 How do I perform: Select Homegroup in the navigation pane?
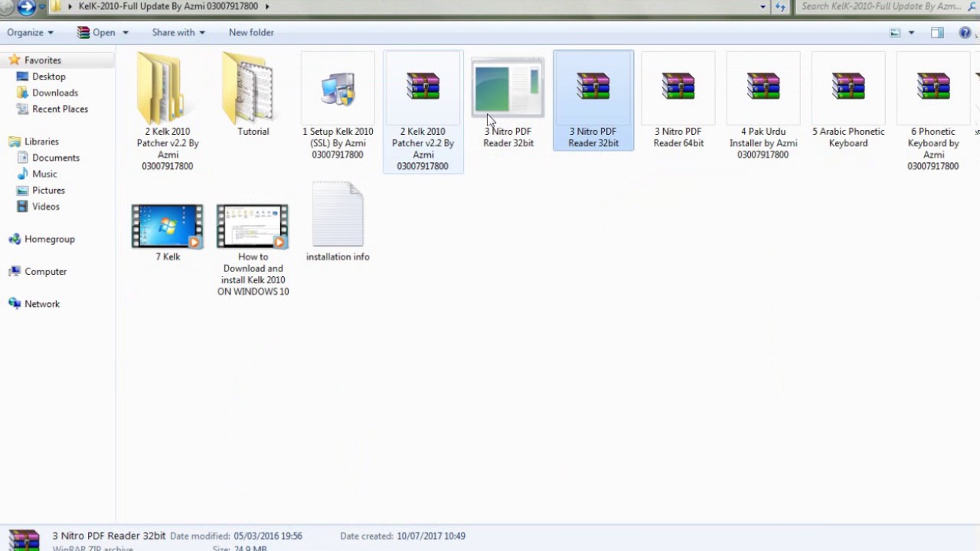tap(49, 239)
